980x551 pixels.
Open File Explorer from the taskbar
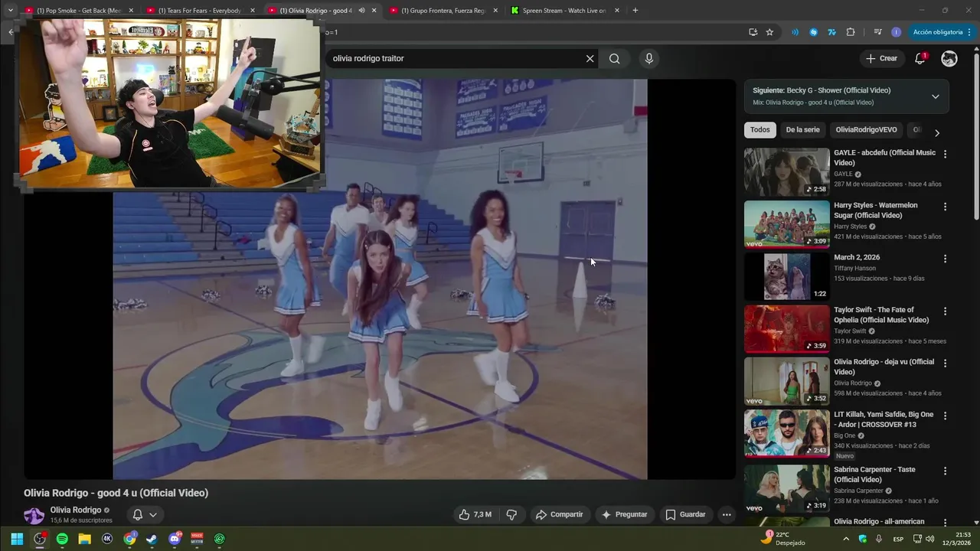84,539
